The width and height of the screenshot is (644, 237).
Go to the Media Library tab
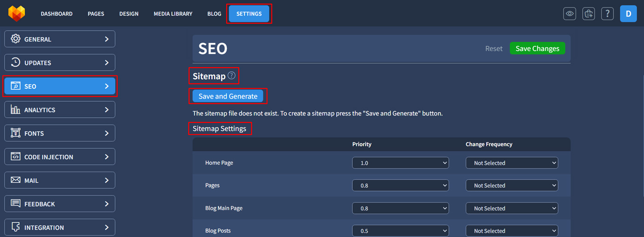pyautogui.click(x=173, y=14)
